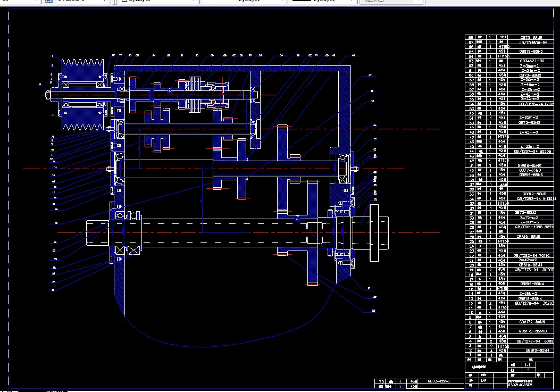Select the 'HT150' material cell in row 66
This screenshot has width=560, height=392.
coord(503,47)
